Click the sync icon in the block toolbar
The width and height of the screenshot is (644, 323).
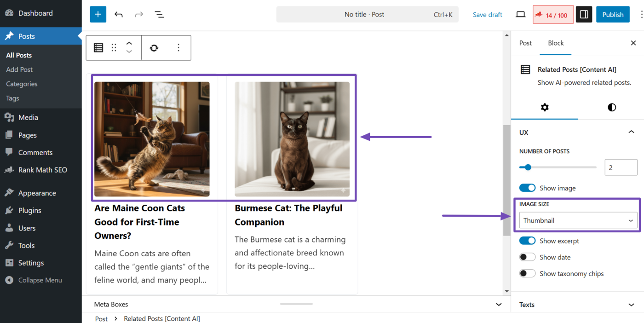coord(154,47)
